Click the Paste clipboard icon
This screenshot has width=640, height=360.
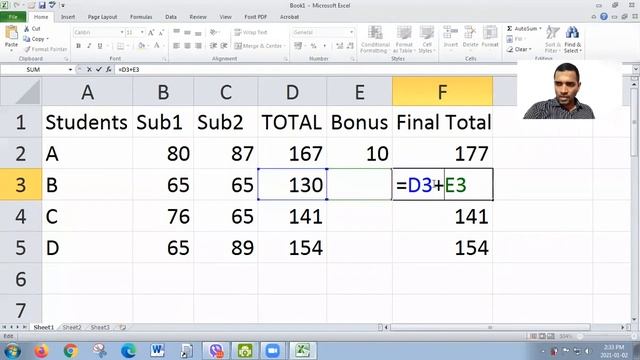click(11, 33)
